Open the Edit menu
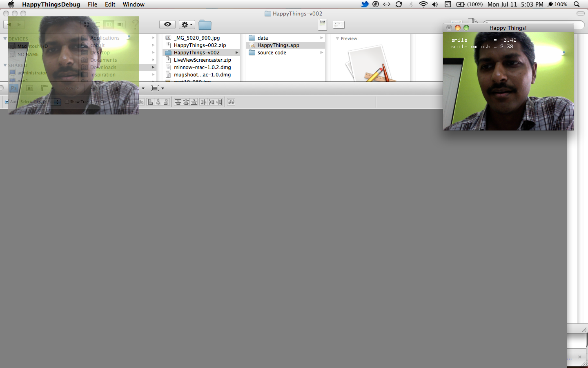The width and height of the screenshot is (588, 368). 110,4
